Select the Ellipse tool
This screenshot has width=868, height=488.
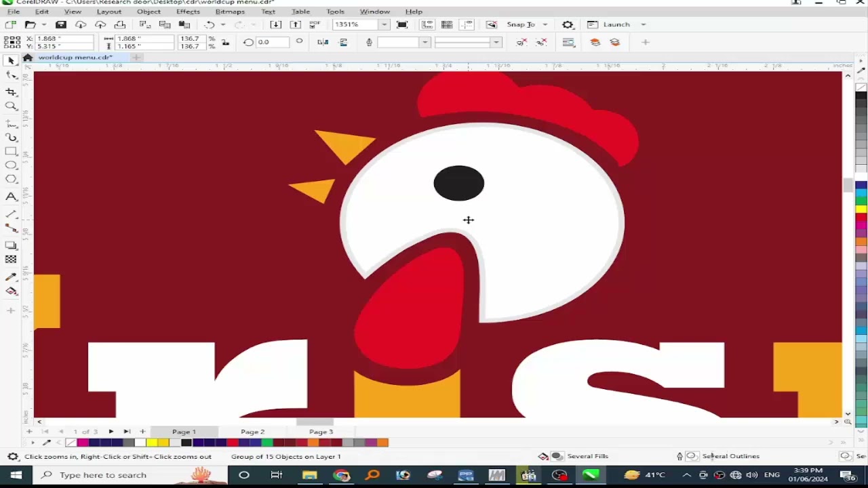click(x=11, y=165)
